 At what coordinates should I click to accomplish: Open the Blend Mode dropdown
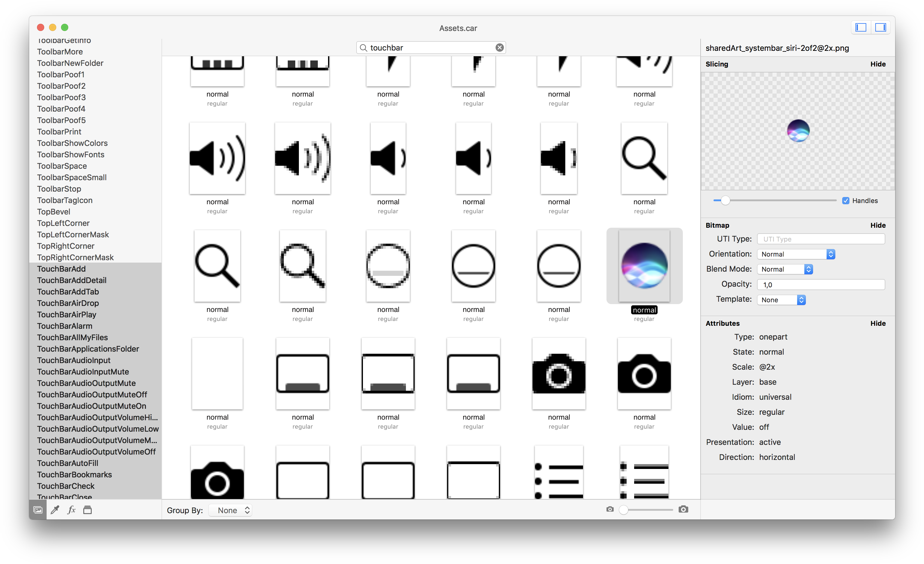pyautogui.click(x=784, y=269)
